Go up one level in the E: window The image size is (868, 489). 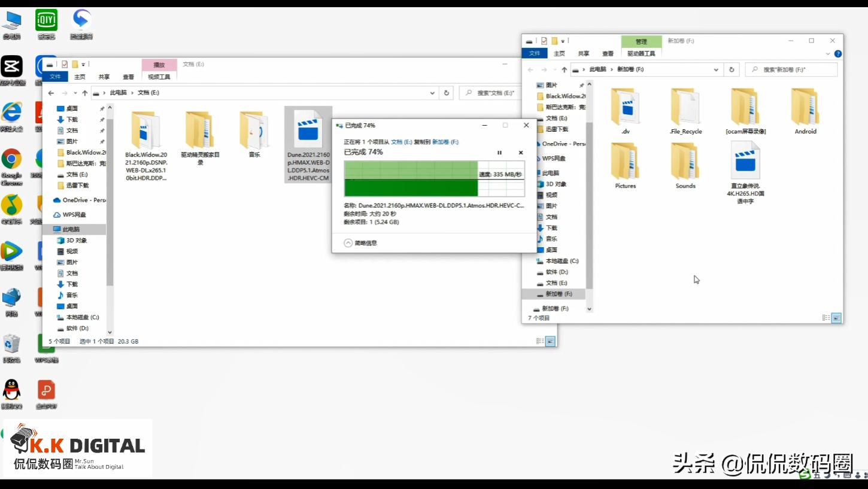[x=85, y=93]
